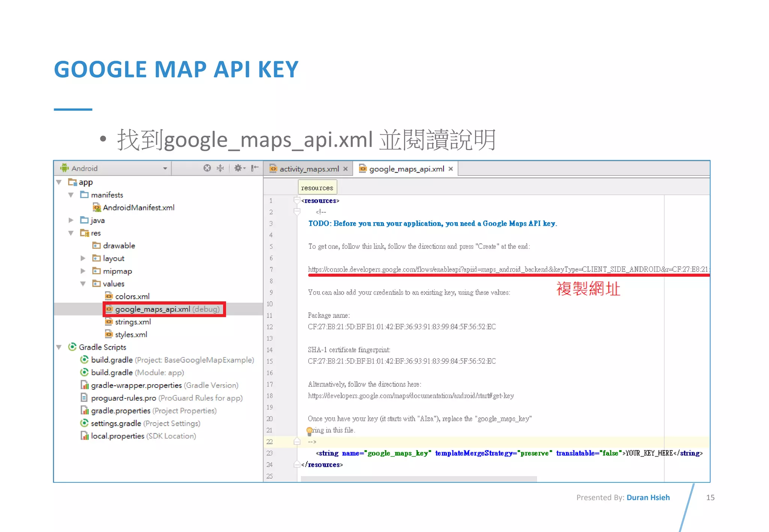Click the proguard-rules.pro file icon

[84, 398]
